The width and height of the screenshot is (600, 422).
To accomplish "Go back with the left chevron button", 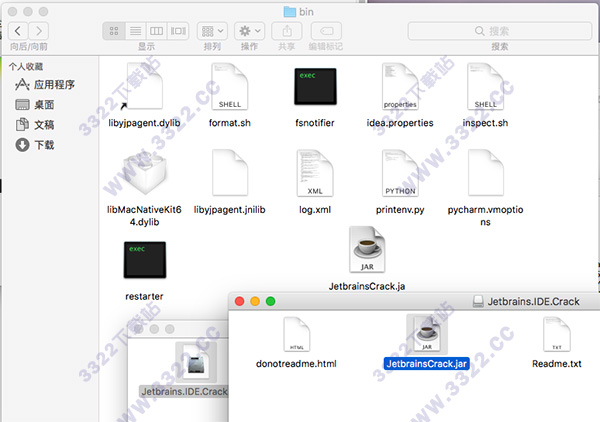I will (x=18, y=31).
